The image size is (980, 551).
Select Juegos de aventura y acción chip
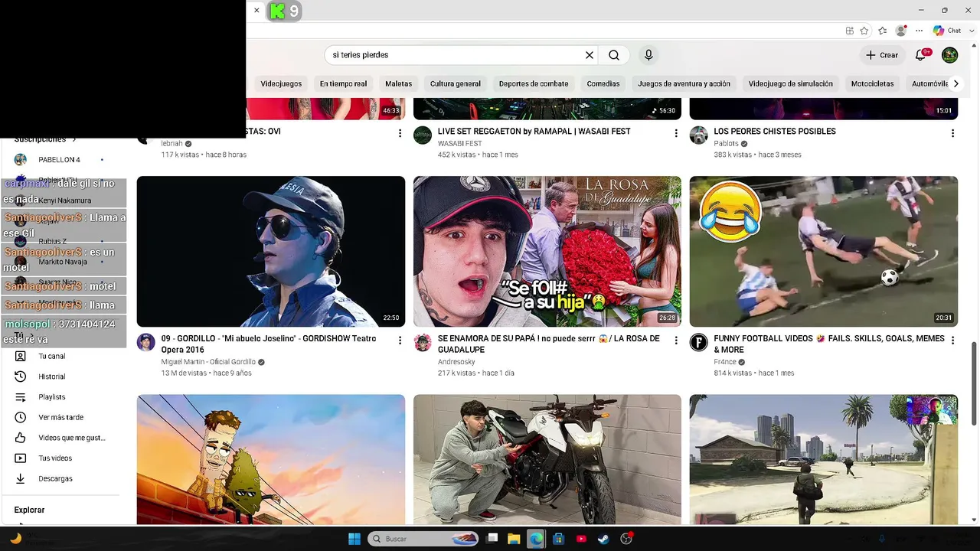tap(684, 83)
